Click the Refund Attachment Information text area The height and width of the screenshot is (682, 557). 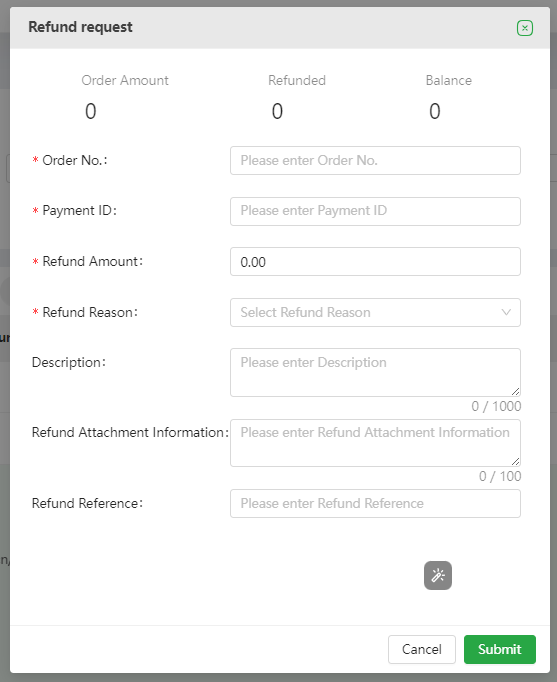tap(375, 443)
